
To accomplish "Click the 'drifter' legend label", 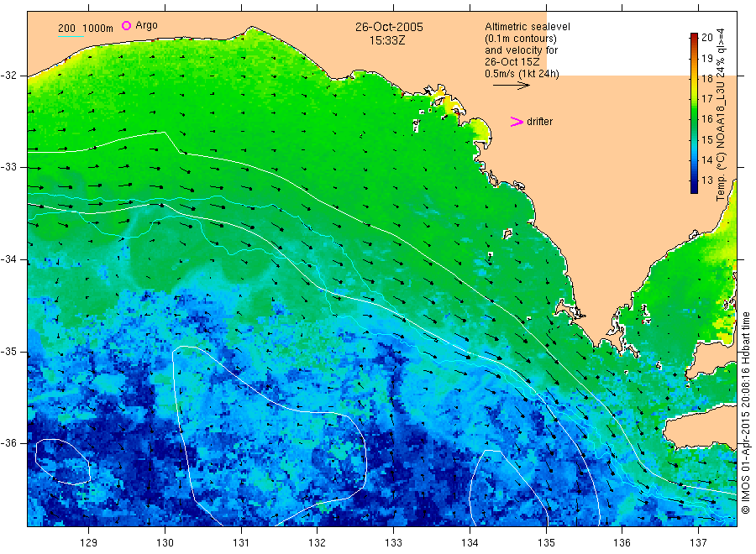I will (539, 122).
